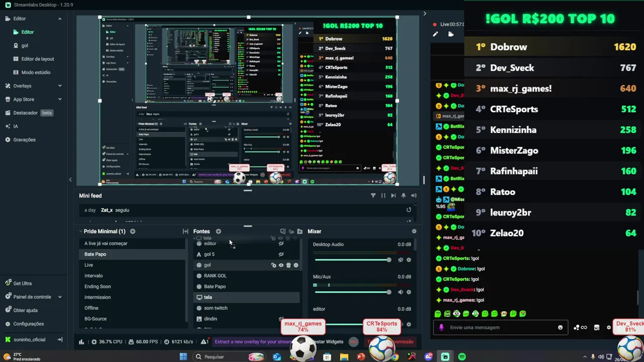Screen dimensions: 644x362
Task: Unmute the Desktop Audio channel
Action: tap(400, 260)
